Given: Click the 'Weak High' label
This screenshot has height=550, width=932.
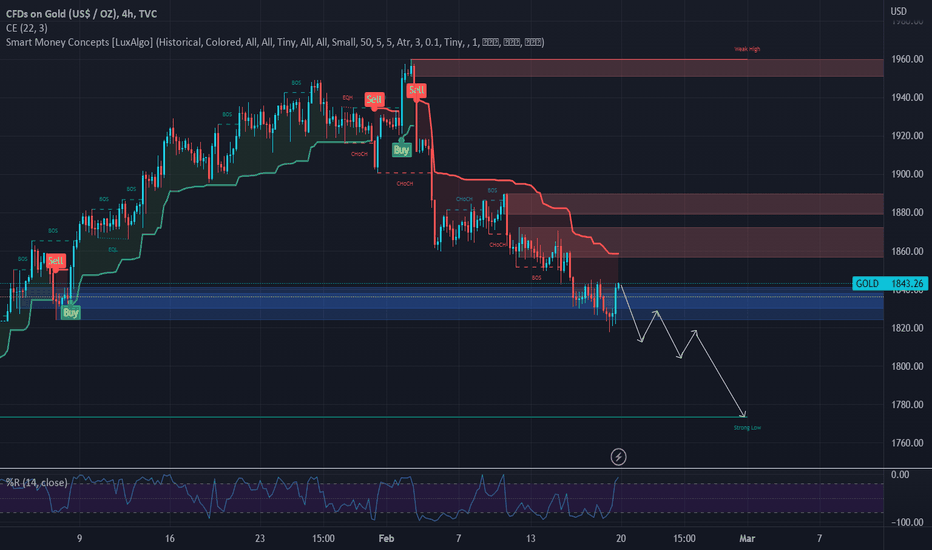Looking at the screenshot, I should click(747, 49).
